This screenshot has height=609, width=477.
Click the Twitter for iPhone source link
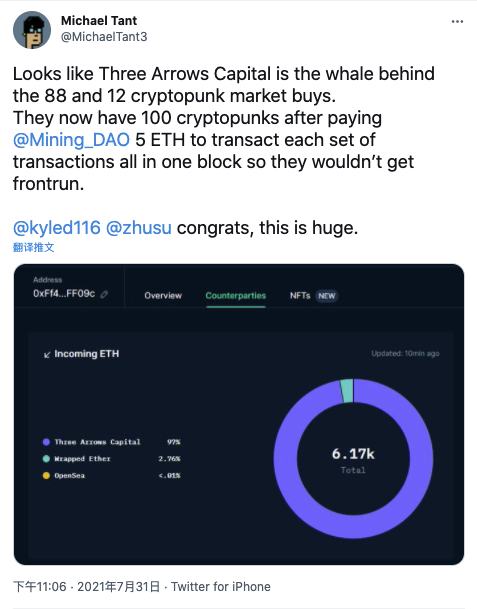(221, 586)
